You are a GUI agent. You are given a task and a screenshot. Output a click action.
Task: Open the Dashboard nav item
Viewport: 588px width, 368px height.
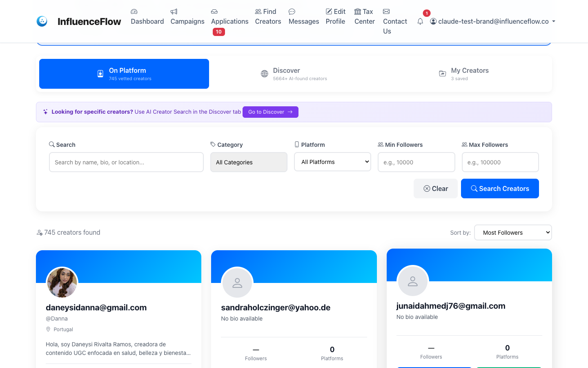point(147,17)
